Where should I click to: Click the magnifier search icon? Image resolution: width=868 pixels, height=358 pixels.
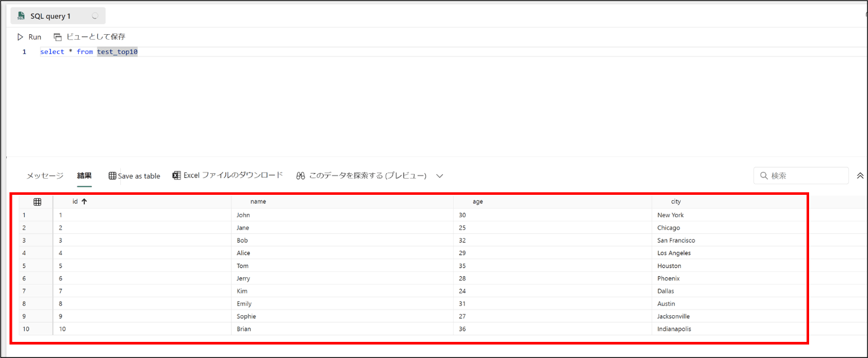[764, 176]
